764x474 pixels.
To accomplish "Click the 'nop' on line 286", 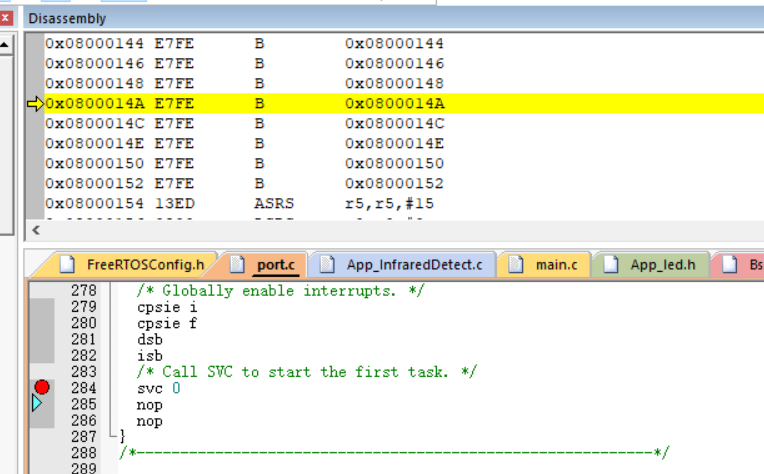I will [150, 421].
